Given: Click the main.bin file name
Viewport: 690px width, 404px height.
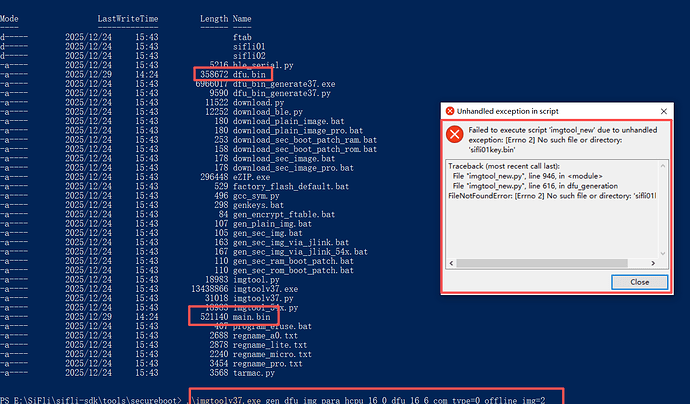Looking at the screenshot, I should 250,315.
